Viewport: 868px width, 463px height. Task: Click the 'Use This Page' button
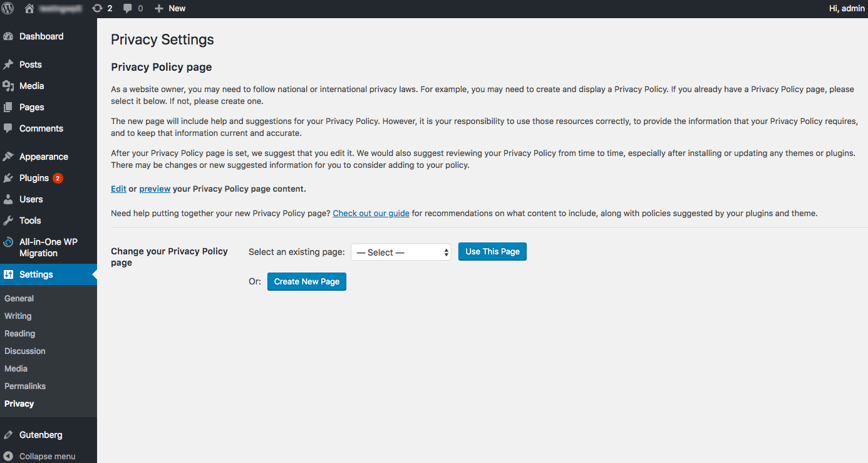(492, 251)
